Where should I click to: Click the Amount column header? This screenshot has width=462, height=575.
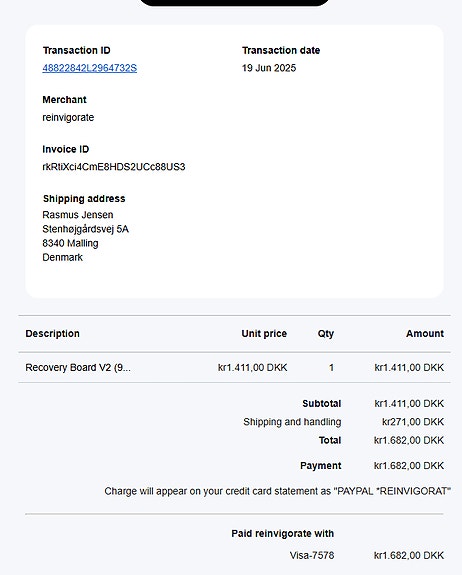(x=425, y=333)
